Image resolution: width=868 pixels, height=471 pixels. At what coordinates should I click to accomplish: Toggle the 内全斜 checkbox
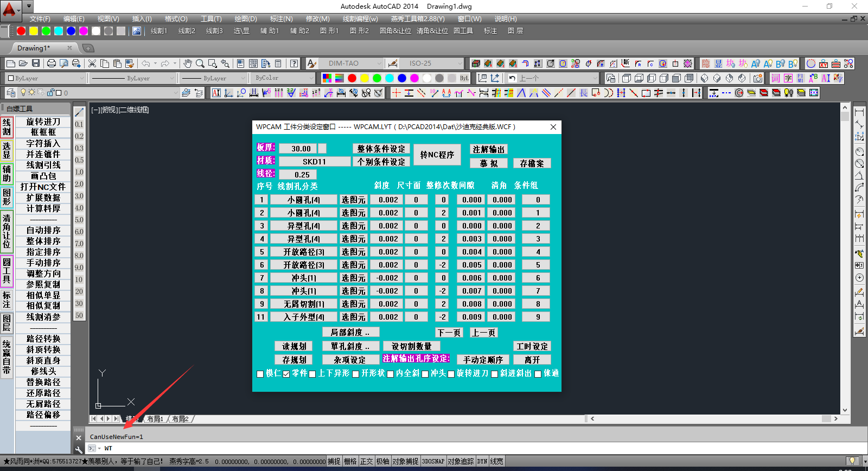pos(390,374)
